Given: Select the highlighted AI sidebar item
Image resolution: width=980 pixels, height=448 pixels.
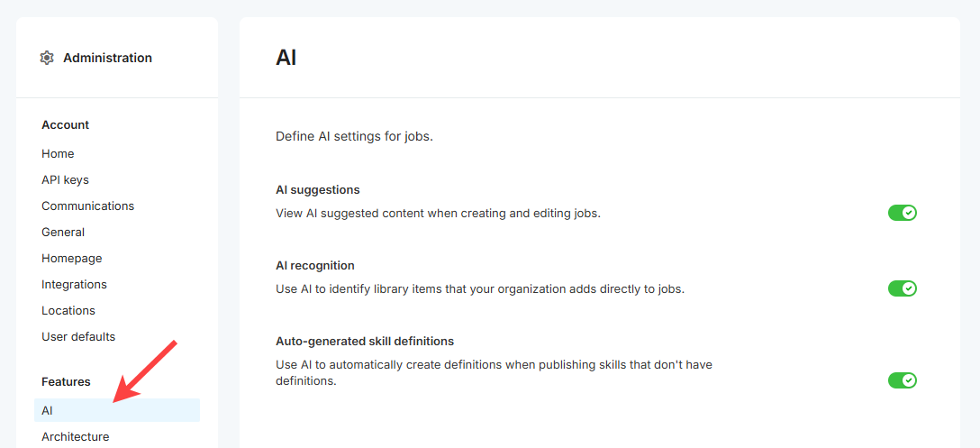Looking at the screenshot, I should (x=48, y=411).
